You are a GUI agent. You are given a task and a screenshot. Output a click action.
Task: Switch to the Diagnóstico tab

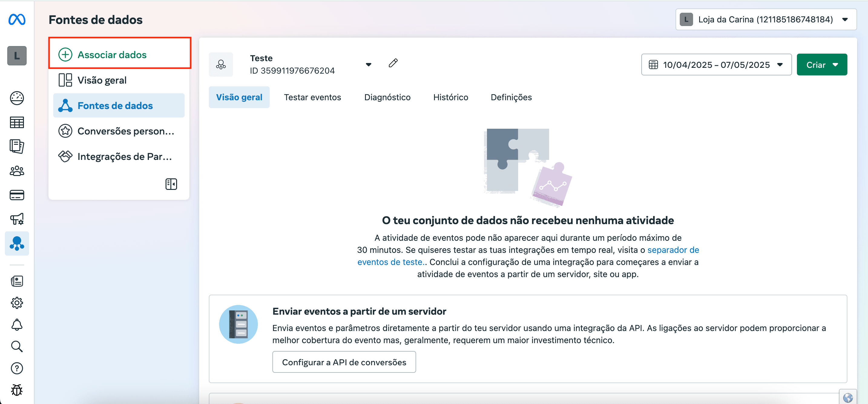387,98
